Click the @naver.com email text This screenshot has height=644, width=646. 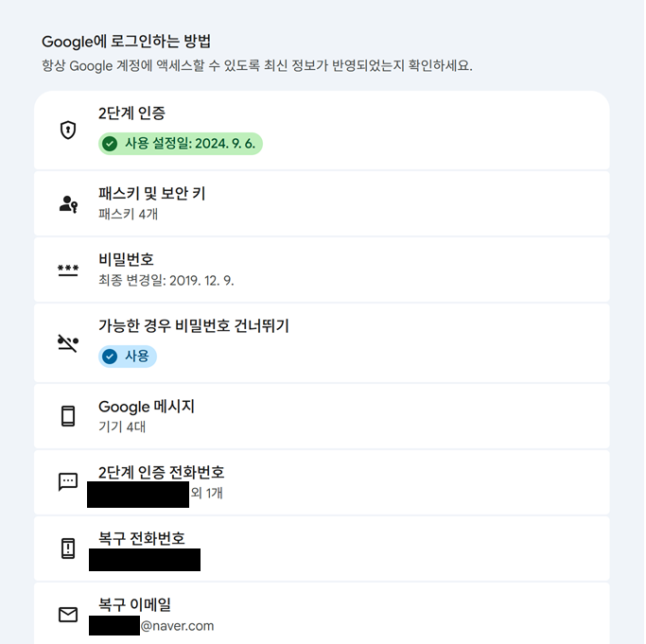177,626
